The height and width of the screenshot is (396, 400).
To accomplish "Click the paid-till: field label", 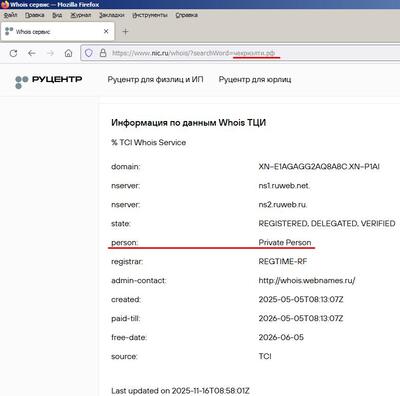I will (126, 318).
